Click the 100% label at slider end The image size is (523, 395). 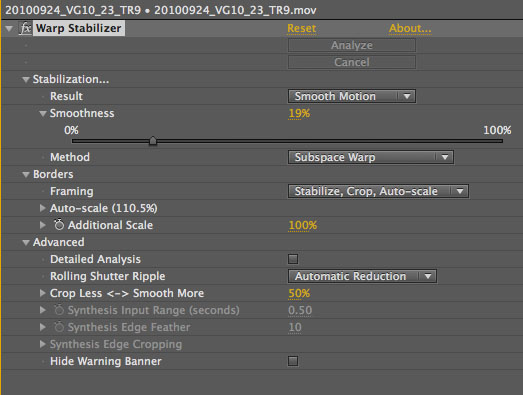tap(497, 130)
